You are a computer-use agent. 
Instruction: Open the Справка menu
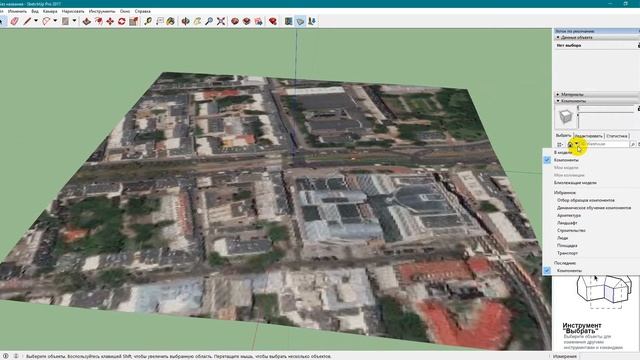142,11
